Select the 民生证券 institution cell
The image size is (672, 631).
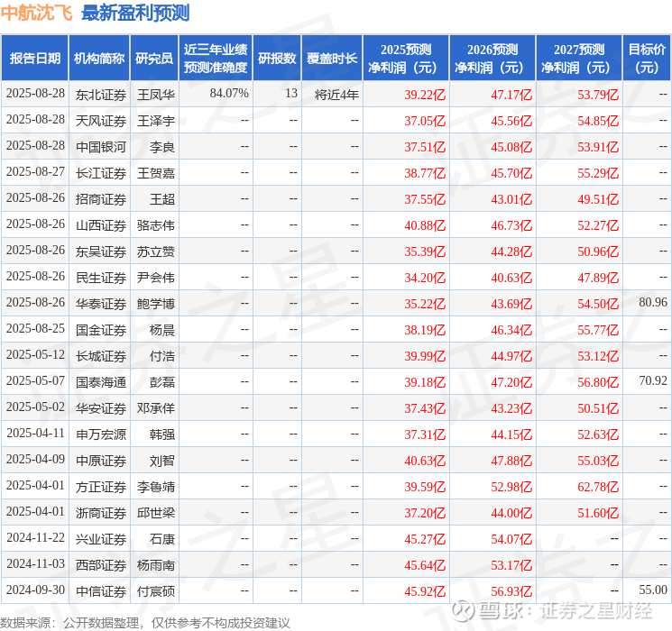101,278
